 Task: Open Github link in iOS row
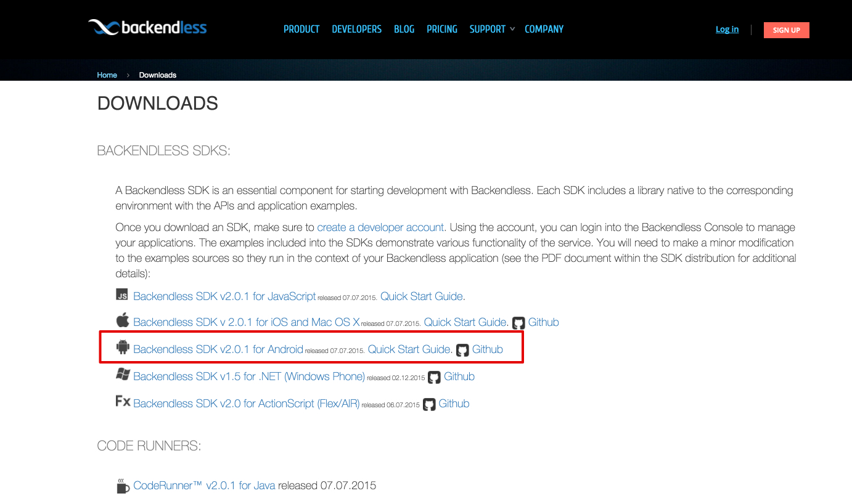pos(543,322)
